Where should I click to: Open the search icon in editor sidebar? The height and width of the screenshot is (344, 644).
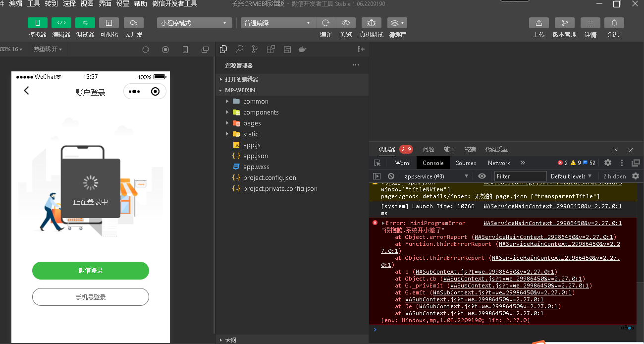[x=239, y=49]
